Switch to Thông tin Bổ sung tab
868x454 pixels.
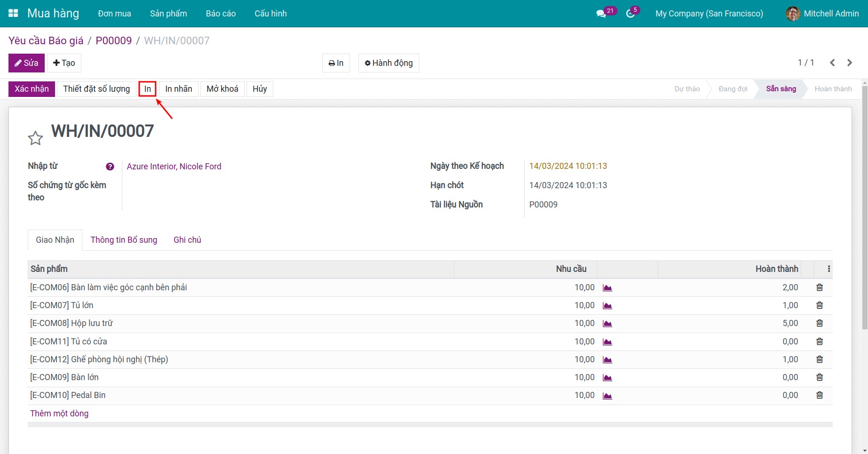(x=124, y=240)
